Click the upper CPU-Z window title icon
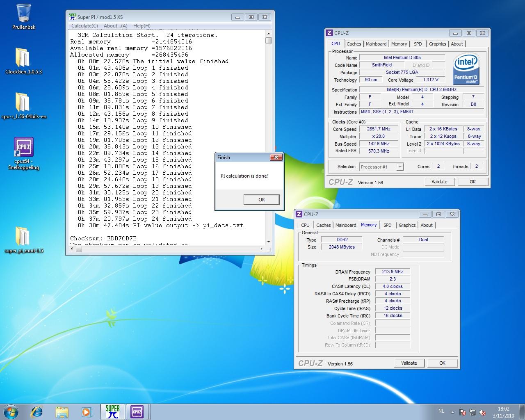 [329, 33]
